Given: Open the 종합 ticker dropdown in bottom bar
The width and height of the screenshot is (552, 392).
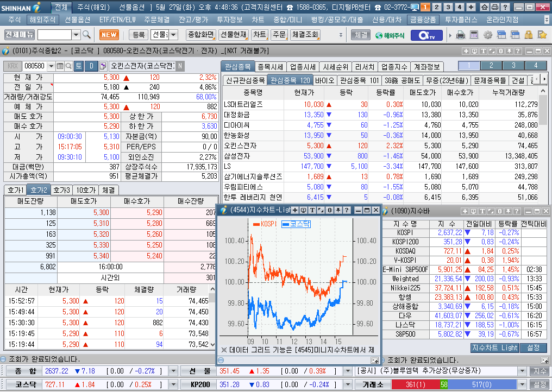Looking at the screenshot, I should pyautogui.click(x=173, y=371).
